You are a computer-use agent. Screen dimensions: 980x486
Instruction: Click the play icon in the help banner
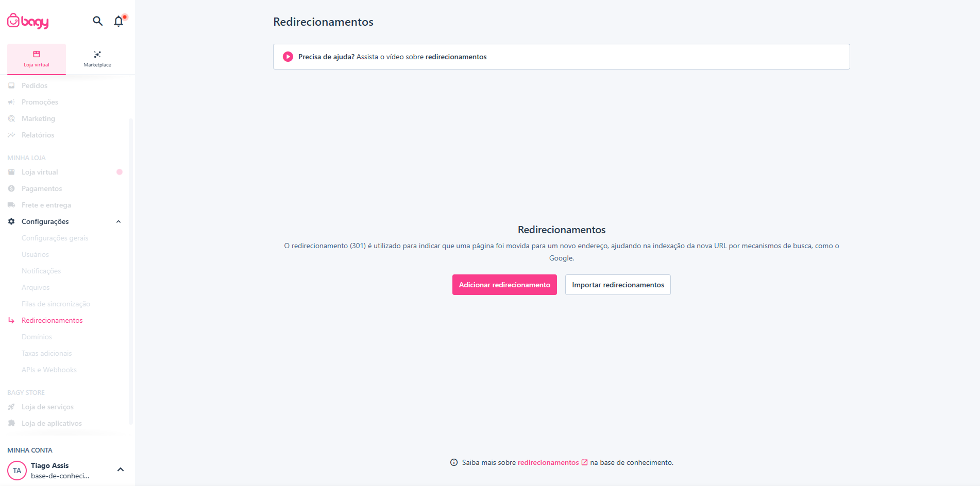pyautogui.click(x=288, y=57)
